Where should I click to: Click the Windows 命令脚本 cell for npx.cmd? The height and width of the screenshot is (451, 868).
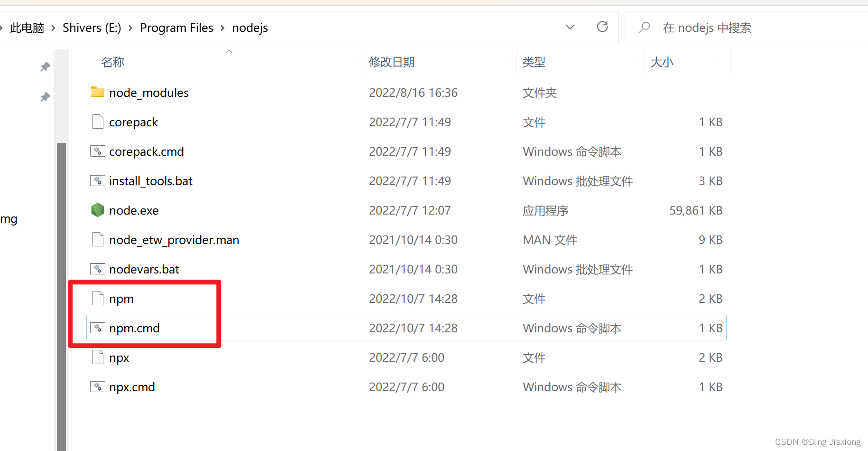click(x=572, y=387)
